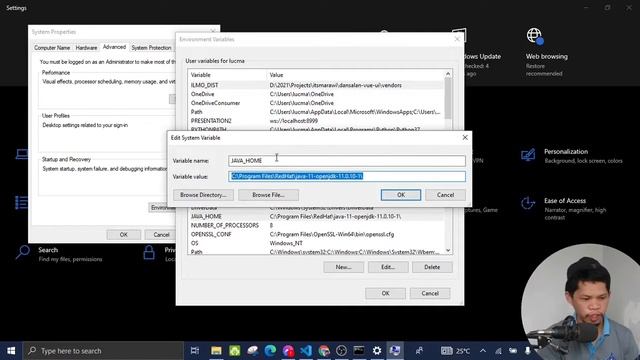This screenshot has height=360, width=640.
Task: Open the Settings gear taskbar icon
Action: [377, 351]
